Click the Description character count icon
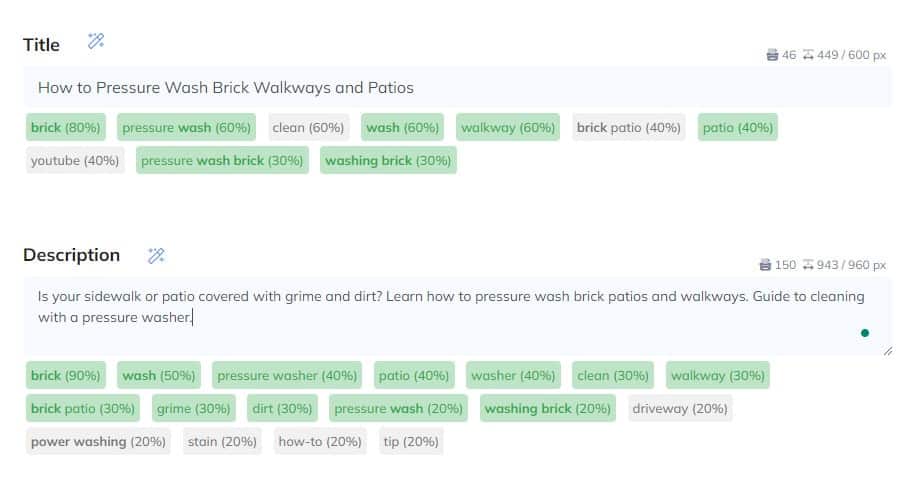916x477 pixels. (x=765, y=265)
